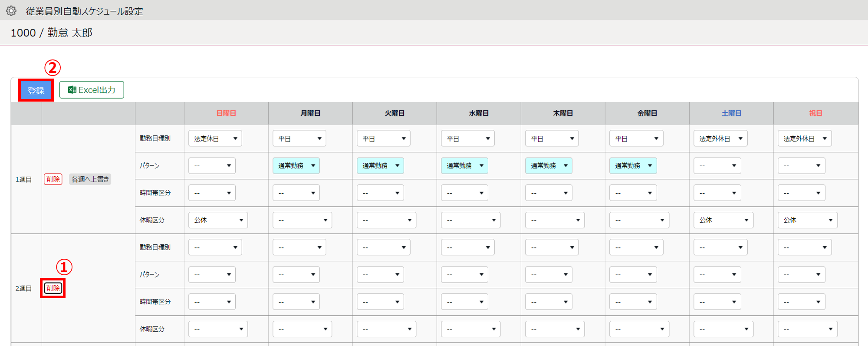Open week 1 Tuesday 勤務日種別 dropdown
The width and height of the screenshot is (868, 346).
(x=384, y=138)
